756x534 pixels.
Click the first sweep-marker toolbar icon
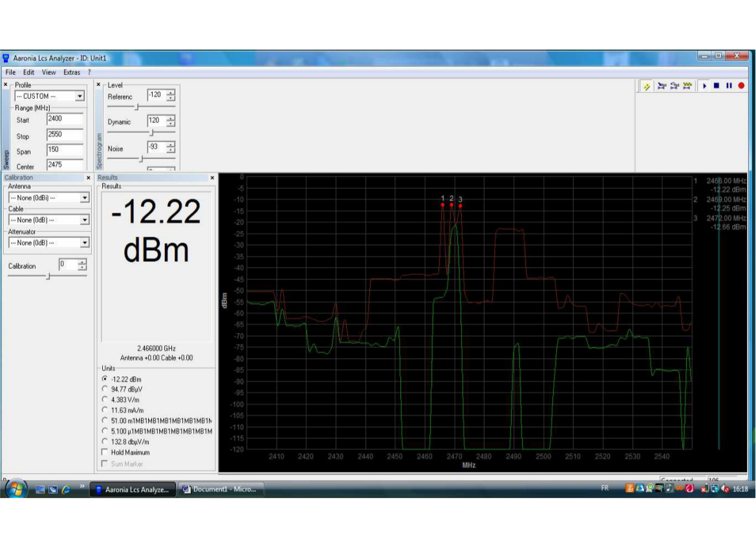click(662, 86)
